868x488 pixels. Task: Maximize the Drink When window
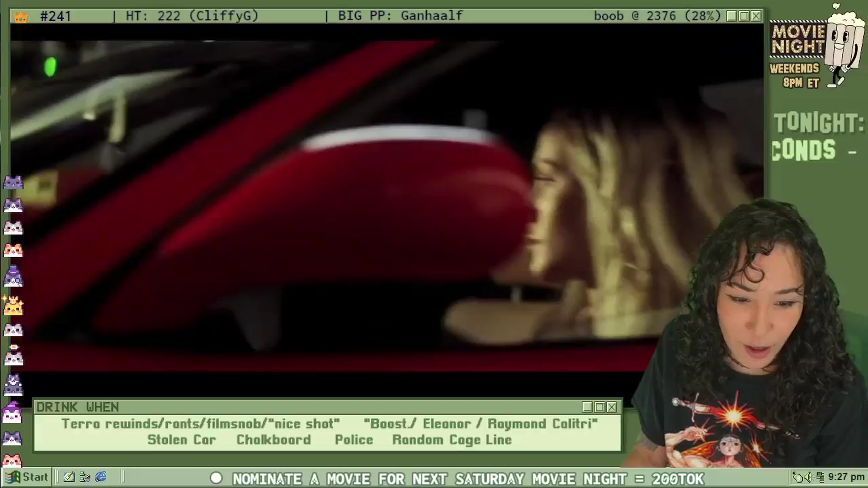(x=599, y=407)
